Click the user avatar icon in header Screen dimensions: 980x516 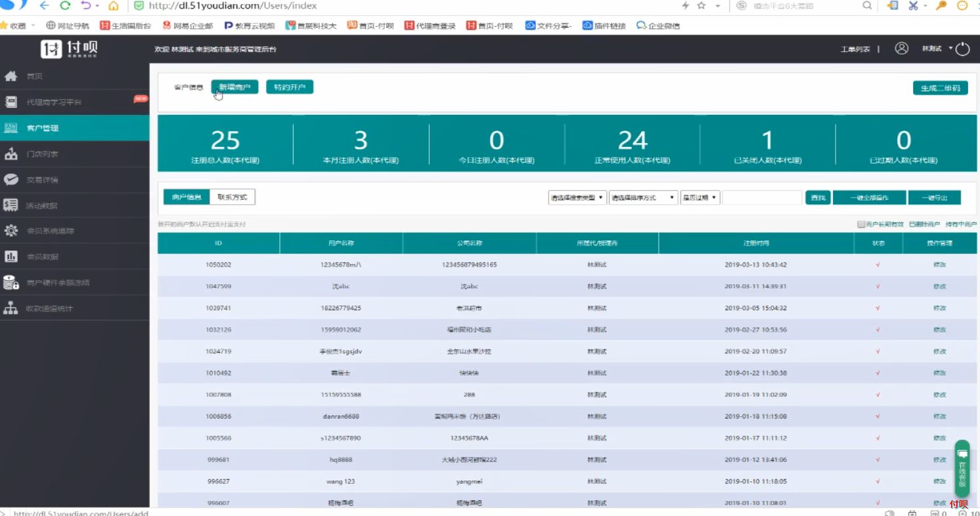(x=902, y=48)
